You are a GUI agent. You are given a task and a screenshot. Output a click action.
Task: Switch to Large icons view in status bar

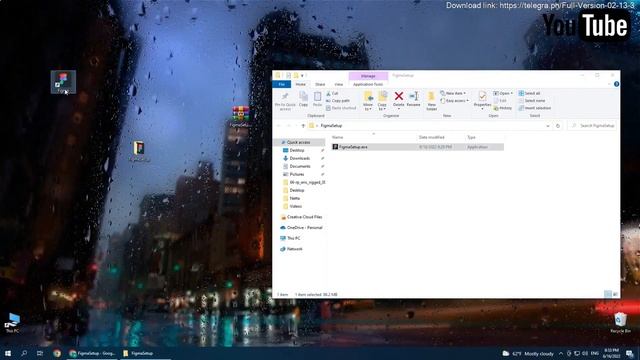pos(616,294)
